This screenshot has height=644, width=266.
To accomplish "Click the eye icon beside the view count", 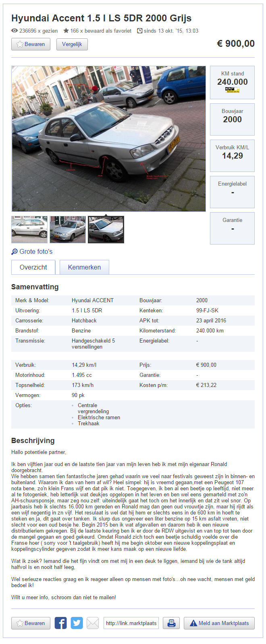I will tap(14, 31).
